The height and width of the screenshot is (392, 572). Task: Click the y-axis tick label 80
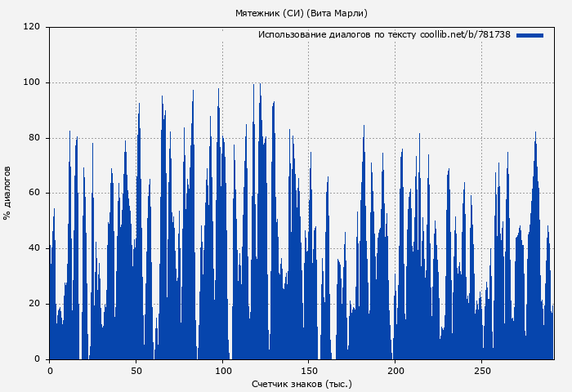[x=34, y=138]
